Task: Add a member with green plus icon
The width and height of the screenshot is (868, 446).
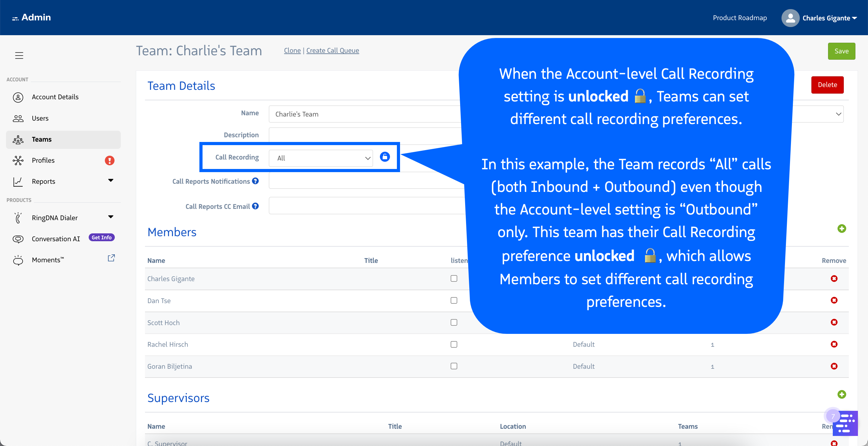Action: tap(841, 229)
